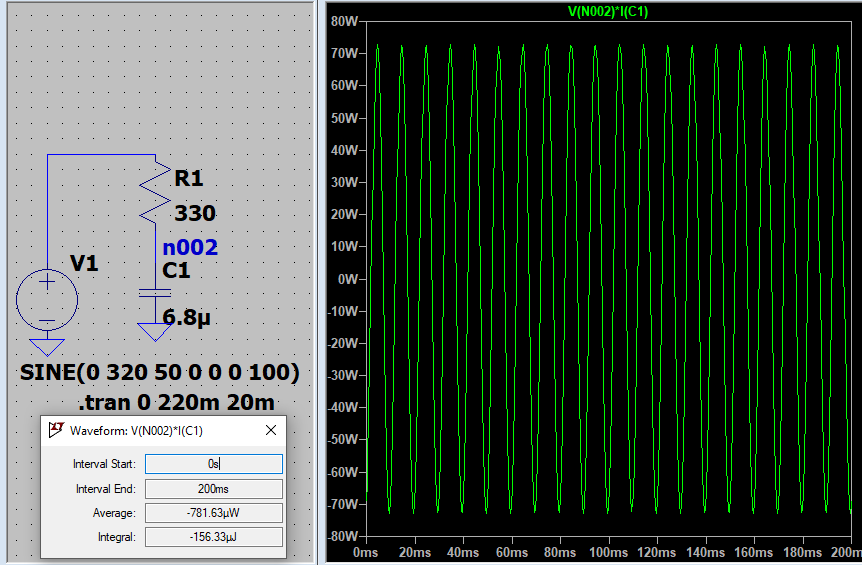Click the 180ms label on the time axis
This screenshot has height=565, width=862.
pyautogui.click(x=802, y=553)
